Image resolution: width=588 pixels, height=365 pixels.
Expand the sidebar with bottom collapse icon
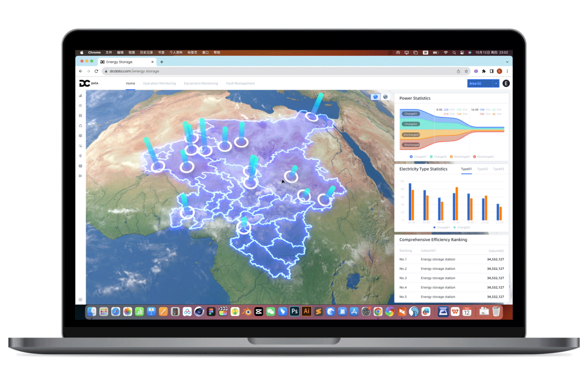[x=80, y=300]
